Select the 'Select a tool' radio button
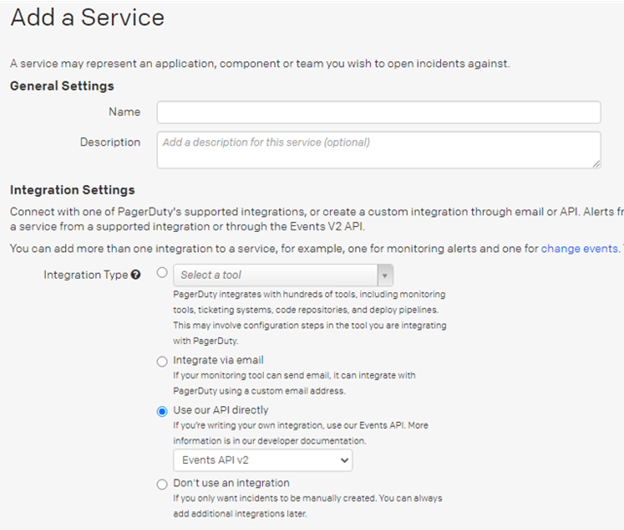This screenshot has height=530, width=624. pos(162,273)
